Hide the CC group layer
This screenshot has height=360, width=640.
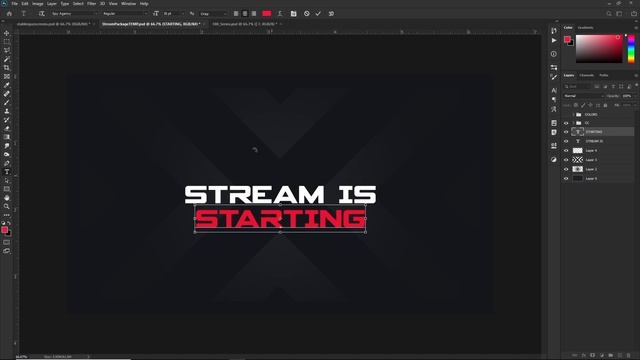click(566, 123)
